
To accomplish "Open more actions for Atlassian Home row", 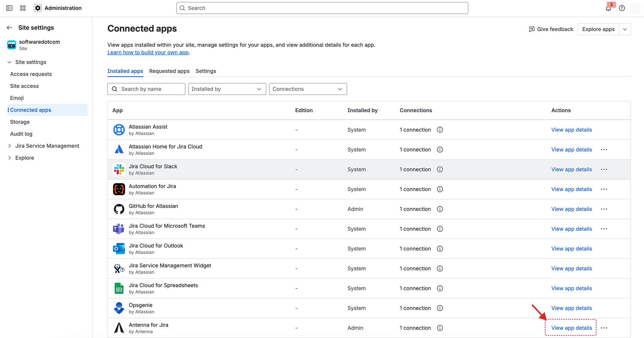I will [x=604, y=150].
